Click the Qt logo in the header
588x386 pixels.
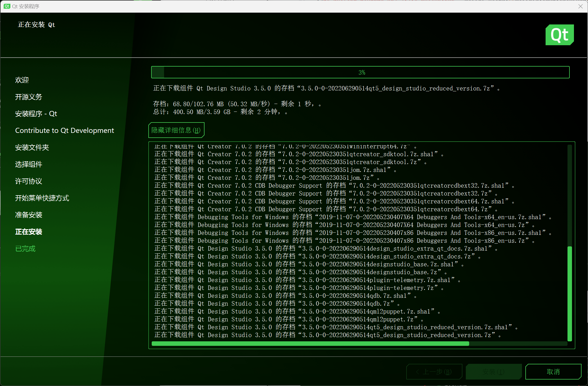(x=559, y=35)
